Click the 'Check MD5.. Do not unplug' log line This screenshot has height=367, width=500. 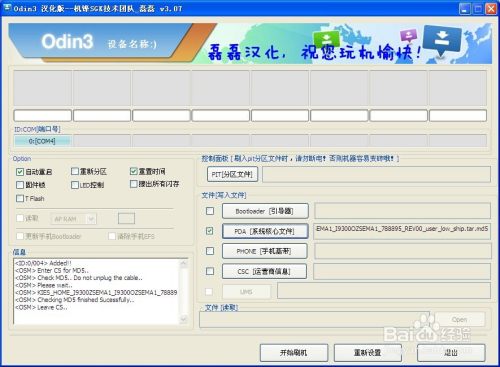(79, 278)
